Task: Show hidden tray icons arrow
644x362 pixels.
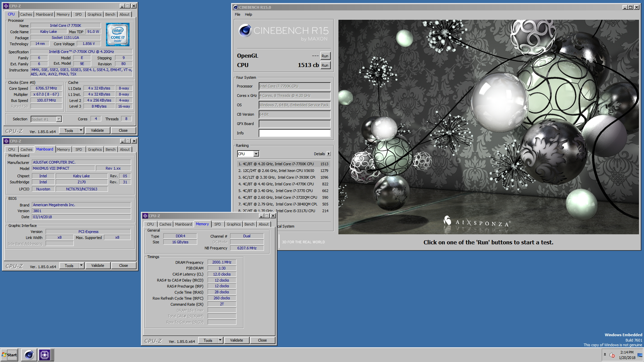Action: (x=605, y=355)
